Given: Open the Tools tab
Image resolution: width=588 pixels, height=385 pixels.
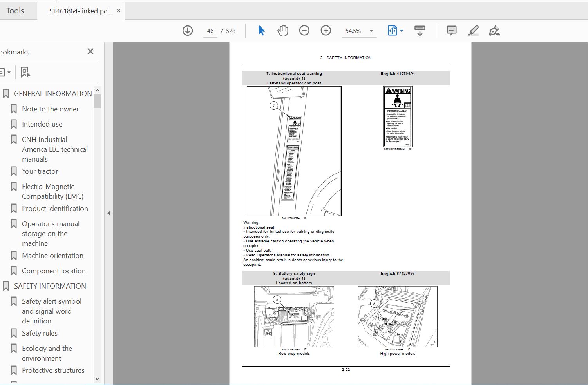Looking at the screenshot, I should 15,11.
